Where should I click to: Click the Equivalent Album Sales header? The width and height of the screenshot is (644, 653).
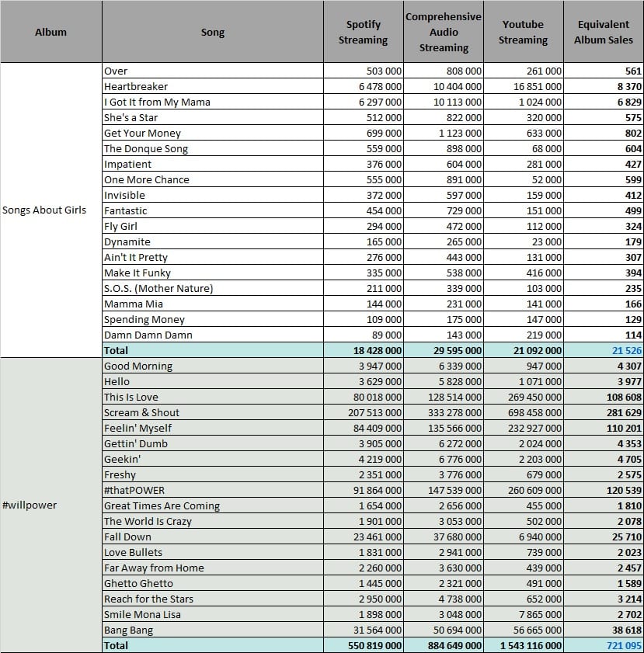603,32
